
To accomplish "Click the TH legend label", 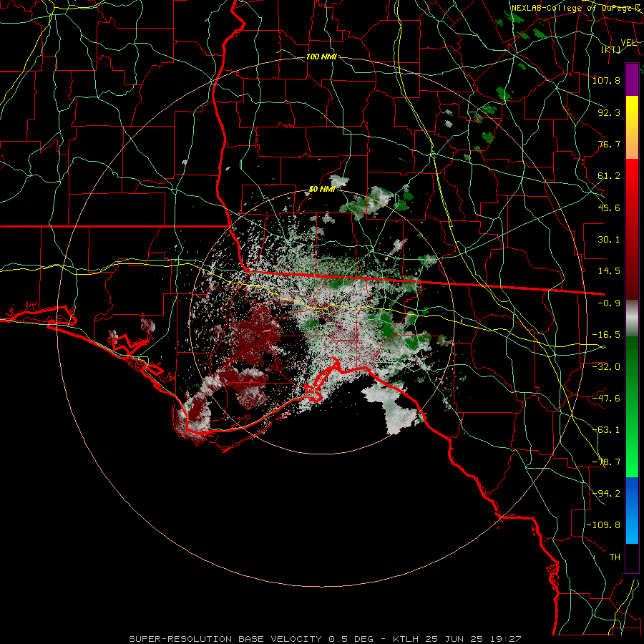I will pos(615,557).
